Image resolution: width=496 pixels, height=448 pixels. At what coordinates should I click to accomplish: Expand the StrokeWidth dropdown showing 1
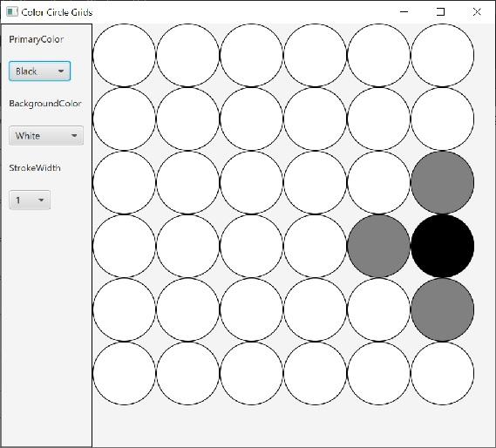pyautogui.click(x=30, y=200)
